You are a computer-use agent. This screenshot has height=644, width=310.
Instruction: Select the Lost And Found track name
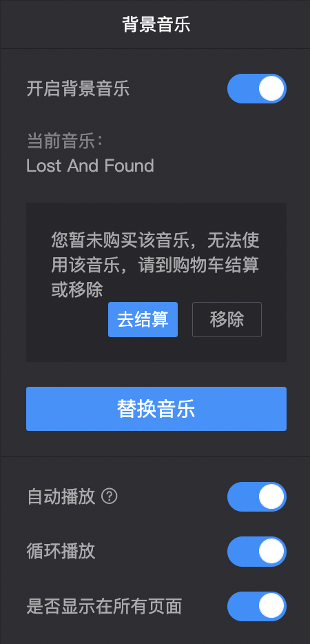click(90, 166)
